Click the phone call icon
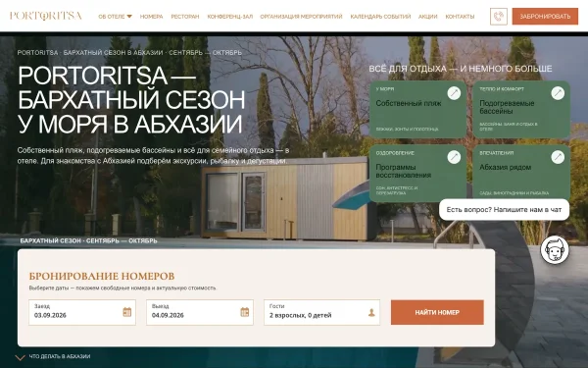Viewport: 588px width, 368px height. (499, 17)
